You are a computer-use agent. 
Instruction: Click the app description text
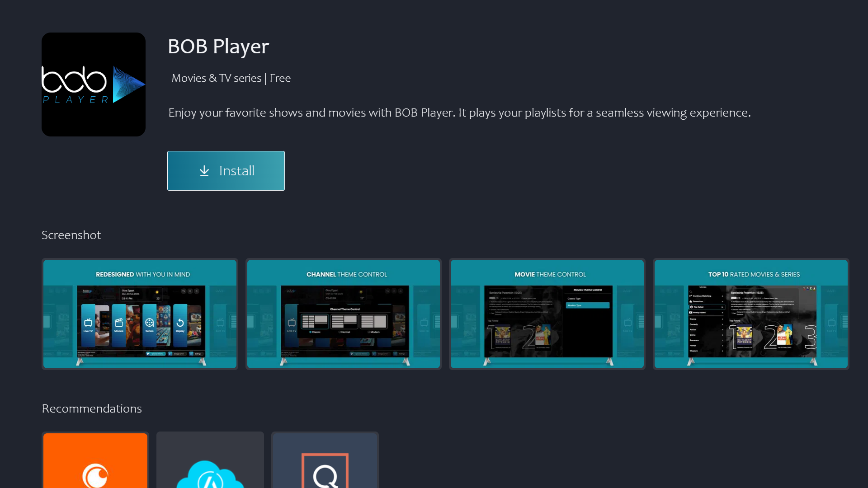point(459,113)
